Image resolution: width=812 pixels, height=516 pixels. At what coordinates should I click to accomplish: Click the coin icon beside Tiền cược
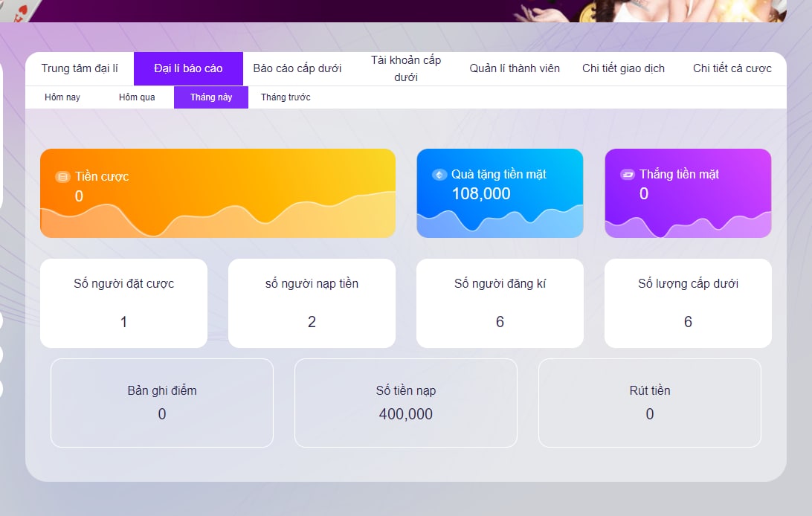(x=62, y=177)
